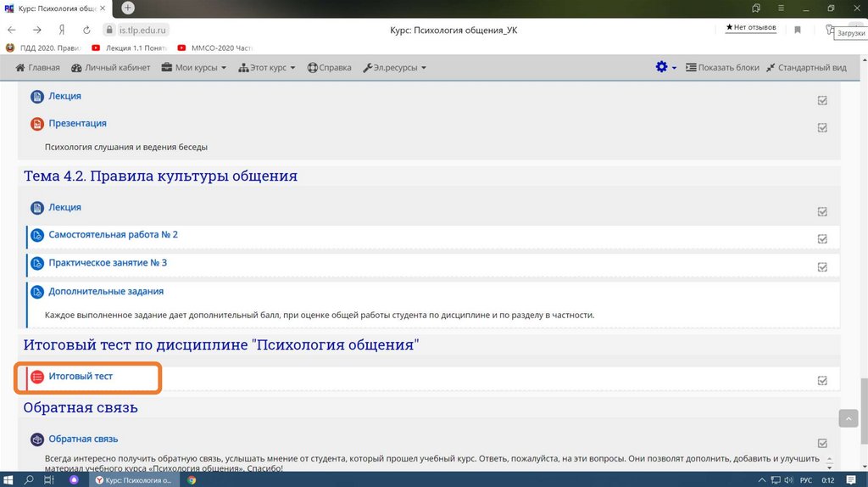The image size is (868, 487).
Task: Open the Дополнительные задания link
Action: (106, 291)
